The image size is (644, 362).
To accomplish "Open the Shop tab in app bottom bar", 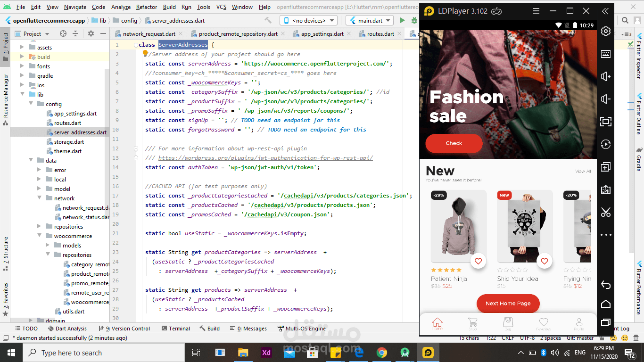I will 472,323.
